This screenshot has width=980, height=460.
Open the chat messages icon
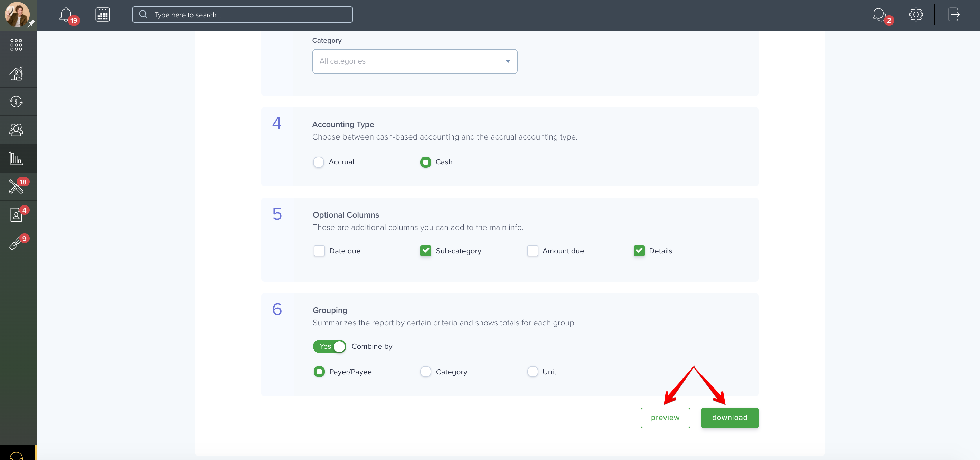[x=879, y=15]
